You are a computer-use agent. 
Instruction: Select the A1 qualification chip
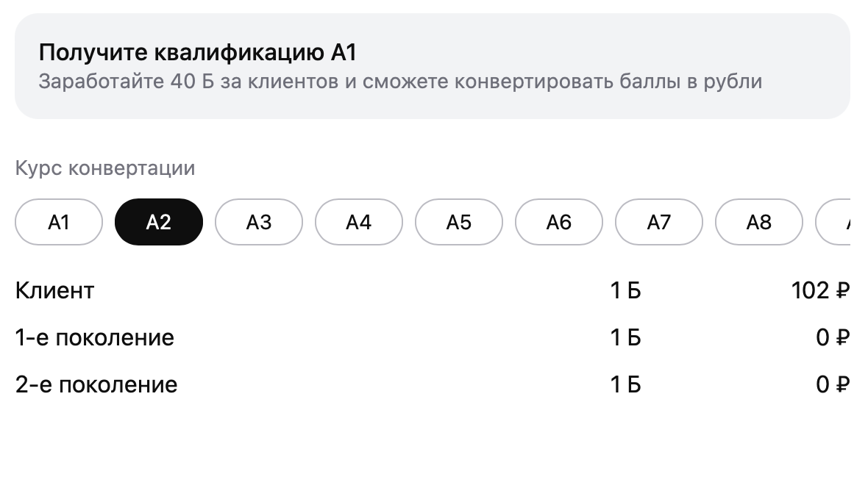click(x=58, y=222)
